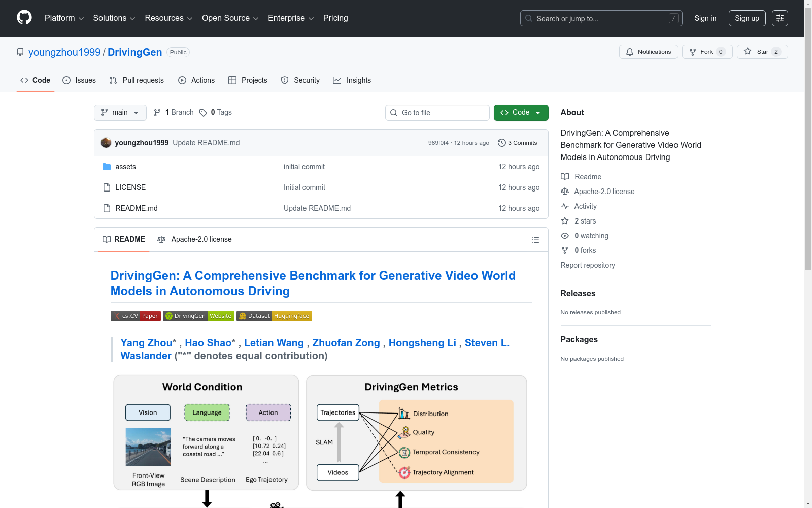Open the GitHub homepage logo

tap(24, 18)
